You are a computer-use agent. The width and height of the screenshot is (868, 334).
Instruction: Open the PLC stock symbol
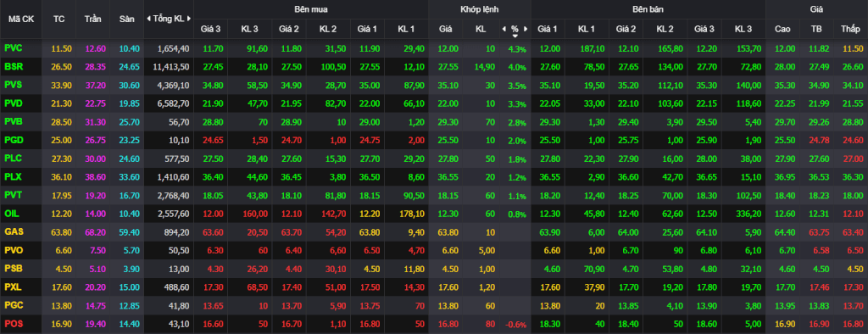click(x=13, y=158)
